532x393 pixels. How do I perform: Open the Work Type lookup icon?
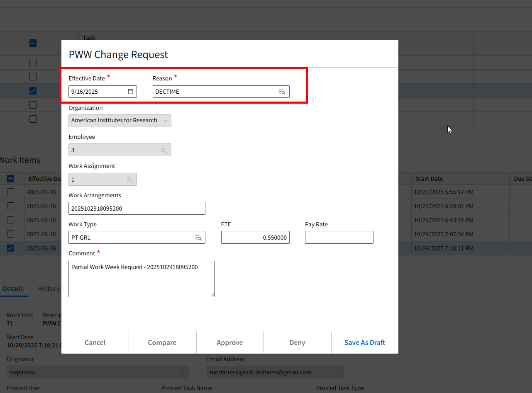(198, 238)
